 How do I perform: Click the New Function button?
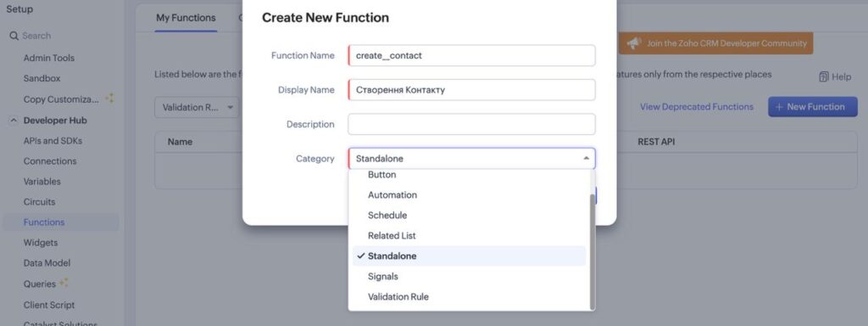pos(812,106)
